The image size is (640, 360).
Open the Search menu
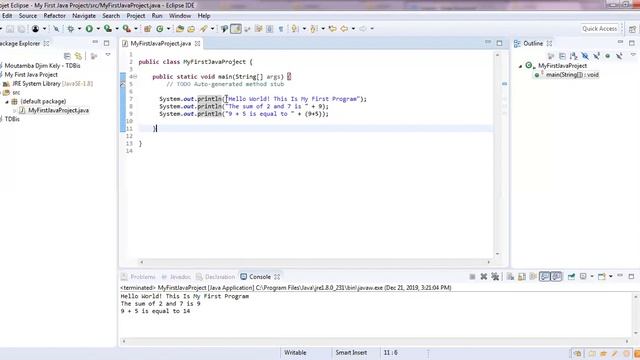point(111,16)
